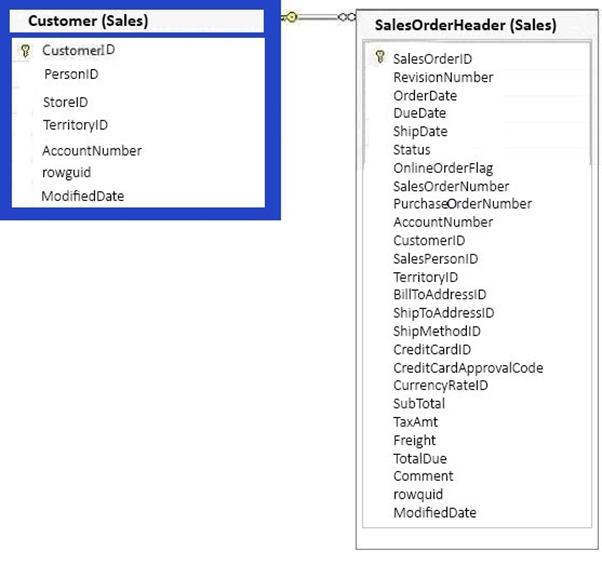Select the SalesOrderHeader (Sales) table header
Viewport: 602px width, 565px height.
click(466, 25)
